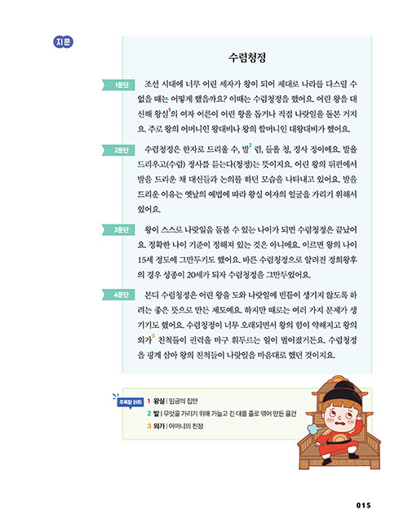The image size is (408, 532).
Task: Click the paragraph starting 본디 수렴청정은
Action: point(247,325)
